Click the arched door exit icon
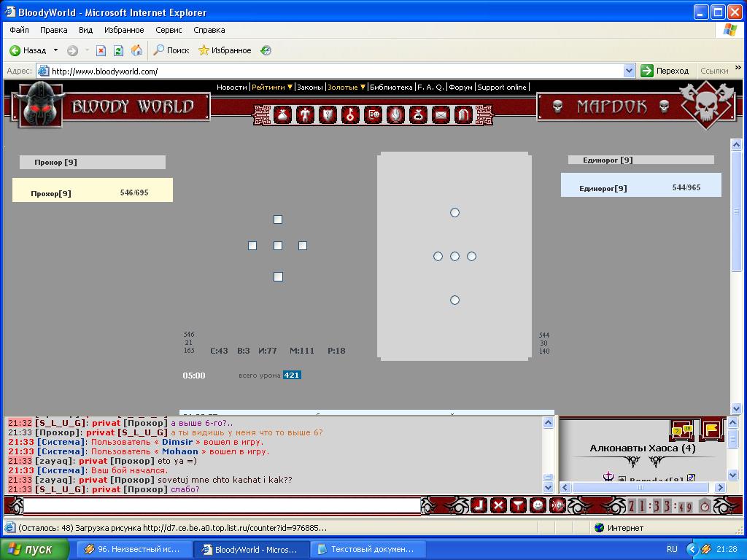 click(463, 114)
